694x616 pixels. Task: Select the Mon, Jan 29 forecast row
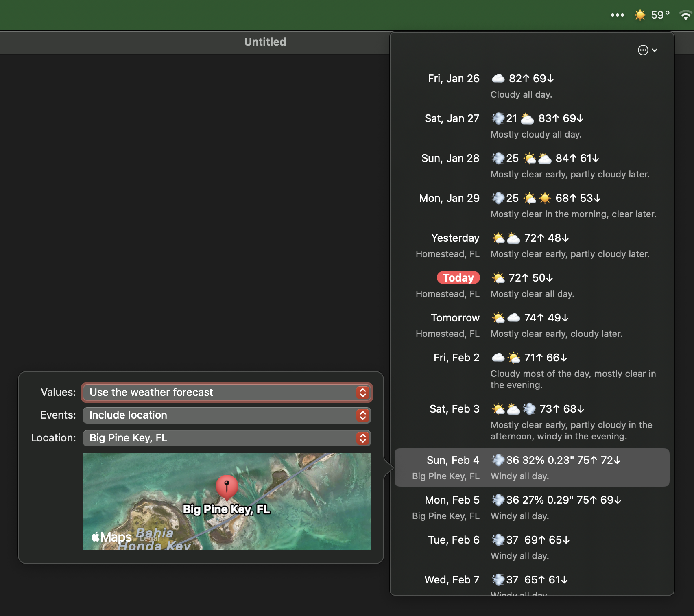(x=532, y=206)
